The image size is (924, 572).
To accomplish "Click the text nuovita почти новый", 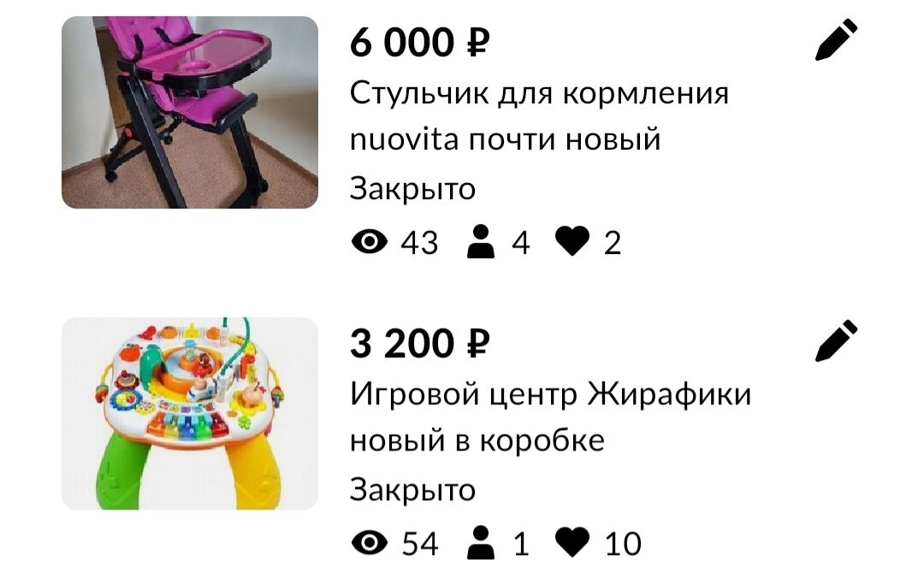I will (505, 140).
